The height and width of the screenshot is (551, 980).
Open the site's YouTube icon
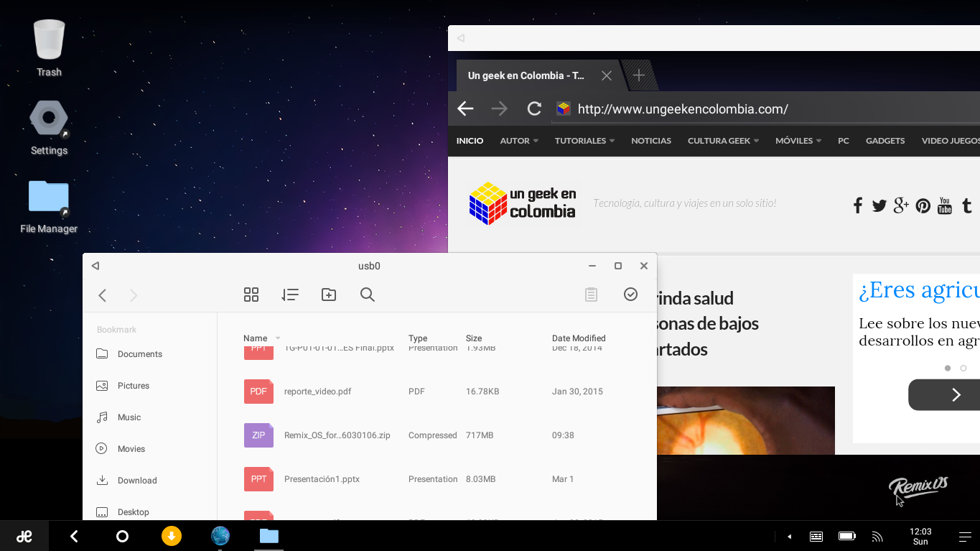[945, 206]
